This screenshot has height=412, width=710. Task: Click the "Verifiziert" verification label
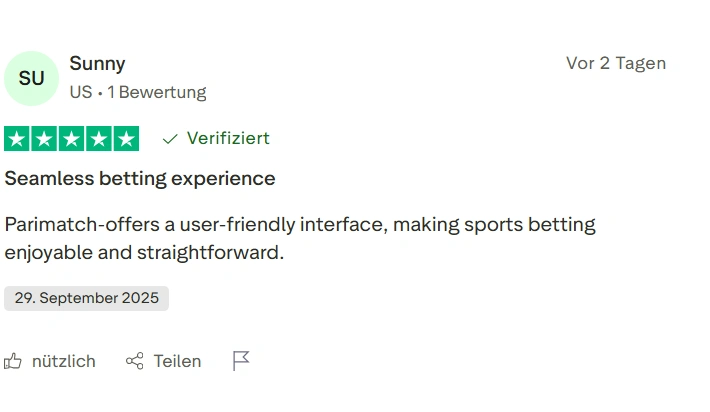(x=228, y=139)
